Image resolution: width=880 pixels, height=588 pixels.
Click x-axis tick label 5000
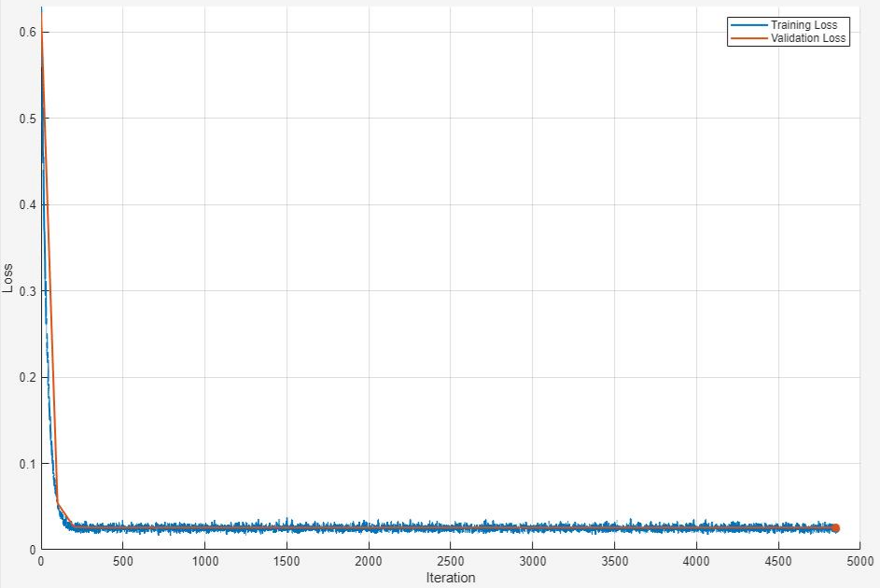pos(860,562)
